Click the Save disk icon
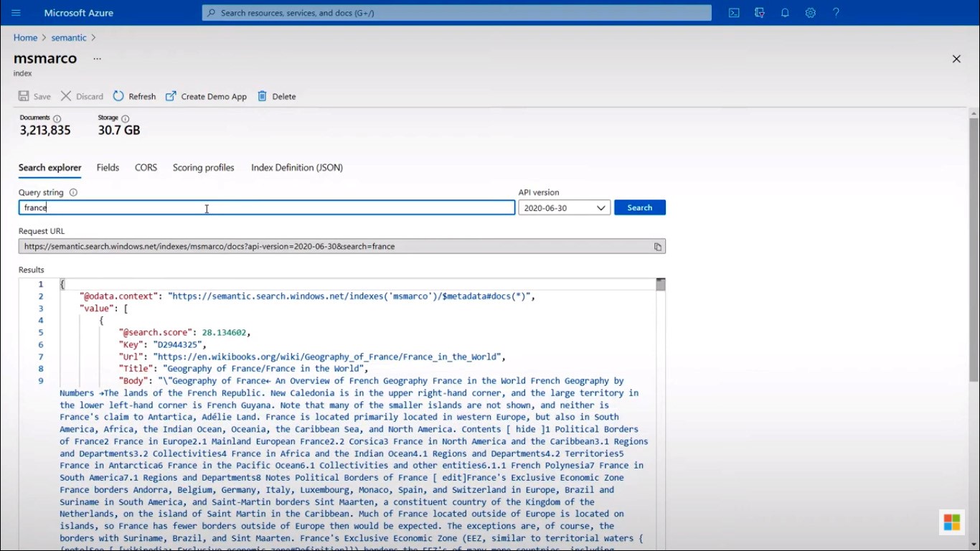 [24, 96]
